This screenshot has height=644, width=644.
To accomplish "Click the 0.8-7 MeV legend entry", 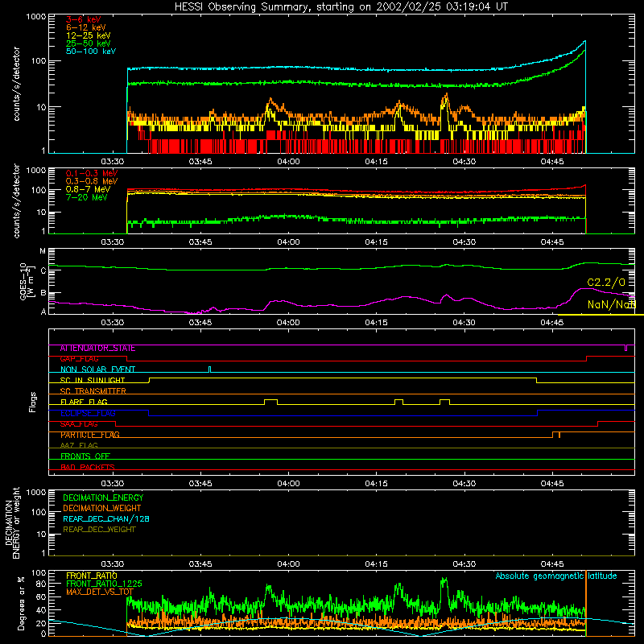I will click(x=88, y=189).
